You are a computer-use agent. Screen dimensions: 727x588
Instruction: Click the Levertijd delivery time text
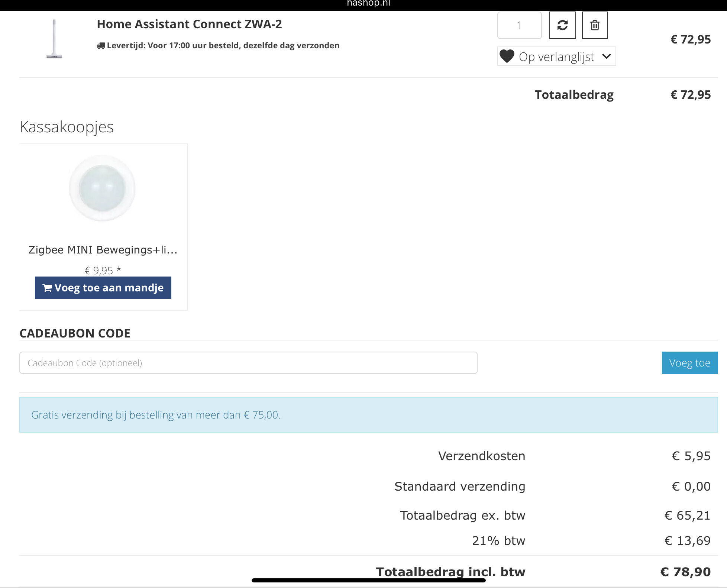tap(223, 45)
